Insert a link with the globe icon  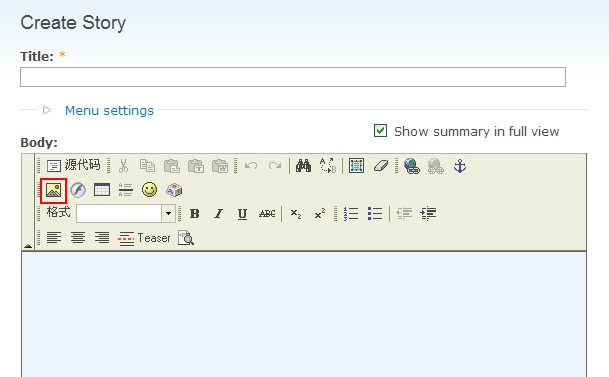click(x=412, y=166)
